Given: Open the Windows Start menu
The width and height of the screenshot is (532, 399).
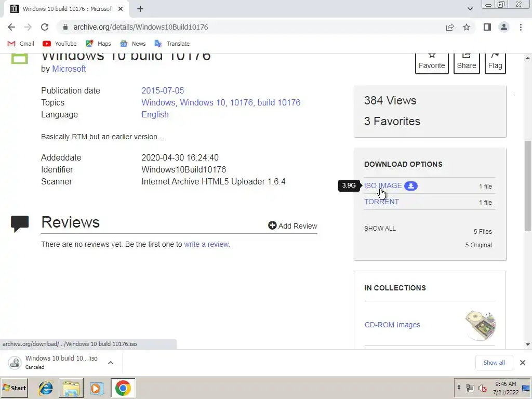Looking at the screenshot, I should (14, 388).
